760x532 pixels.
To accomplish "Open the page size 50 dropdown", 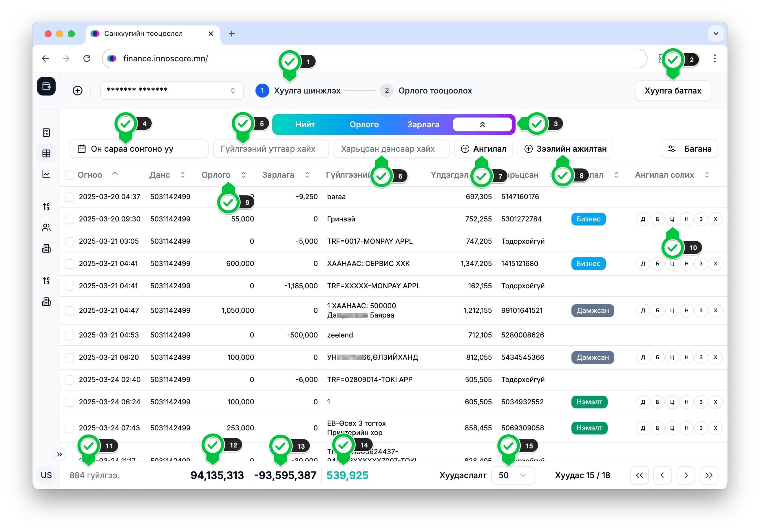I will (513, 476).
